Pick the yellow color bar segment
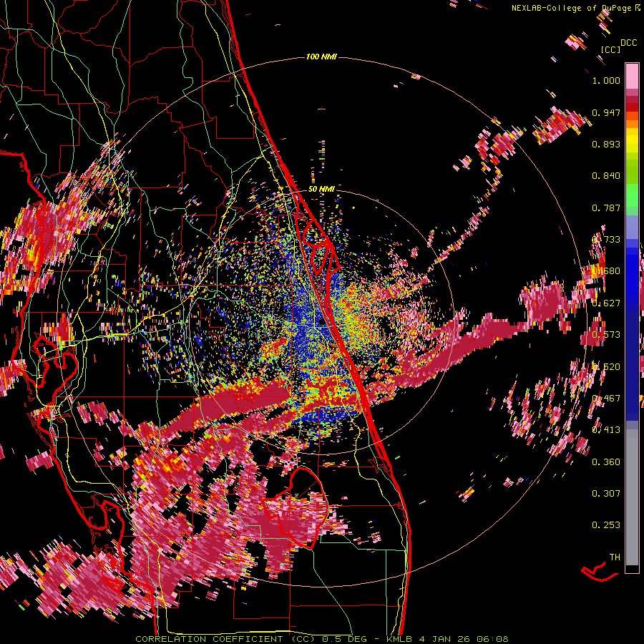The width and height of the screenshot is (644, 644). pyautogui.click(x=632, y=140)
